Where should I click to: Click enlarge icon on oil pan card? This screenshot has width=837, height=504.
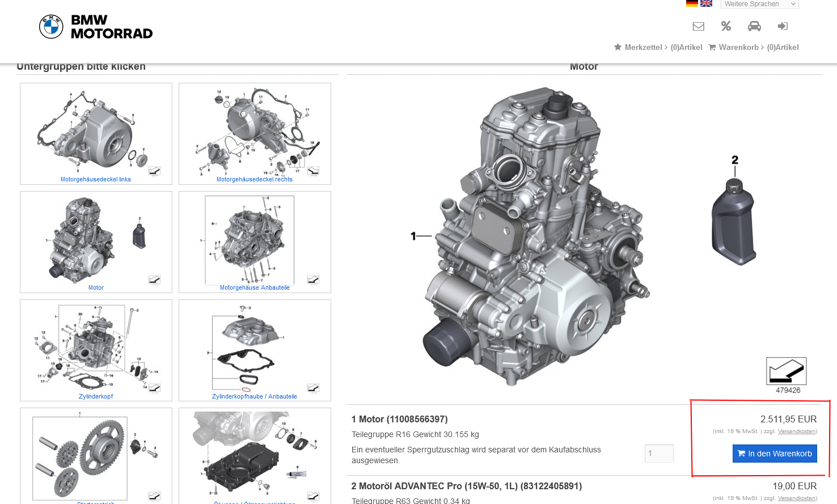click(x=313, y=496)
